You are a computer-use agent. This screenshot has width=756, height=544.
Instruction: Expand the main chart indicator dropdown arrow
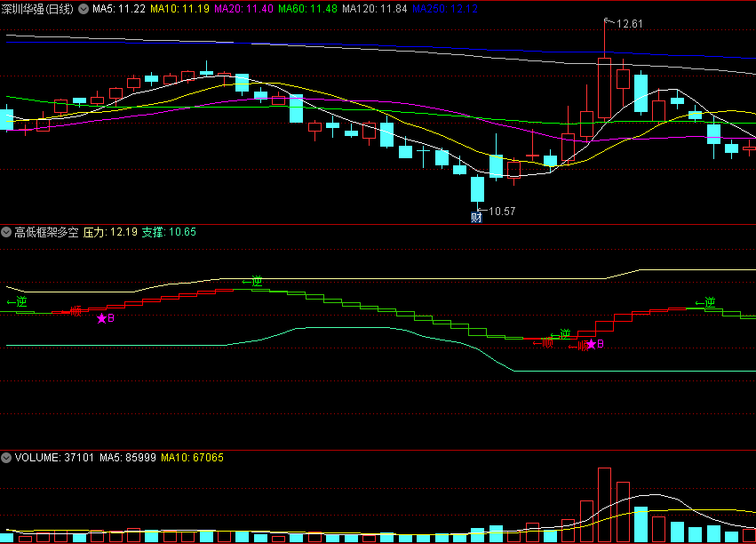84,9
